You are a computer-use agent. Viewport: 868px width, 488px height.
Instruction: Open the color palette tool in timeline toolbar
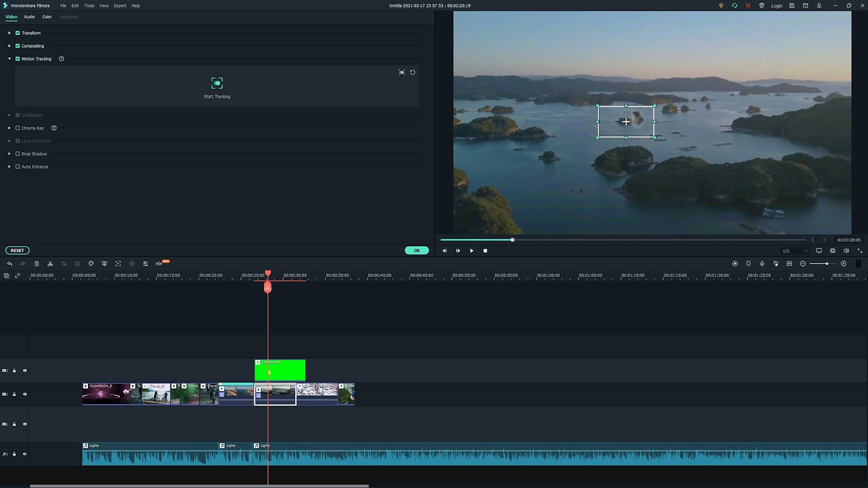pyautogui.click(x=91, y=264)
